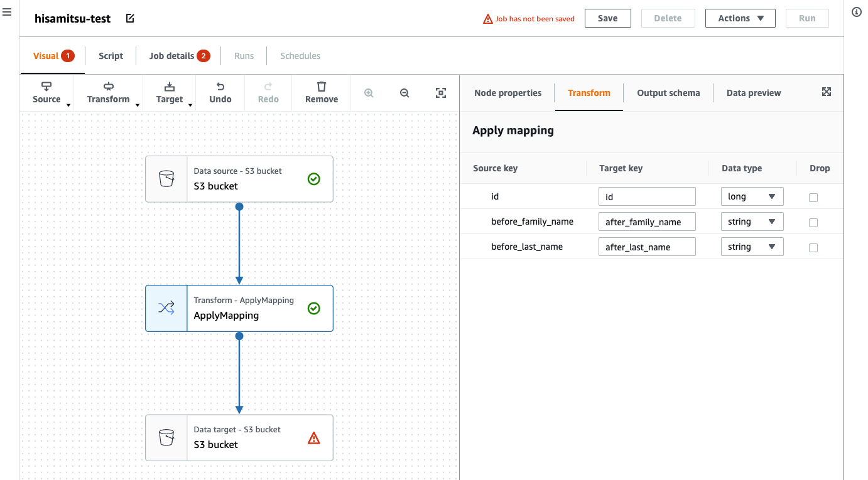Click the red warning on data target node
868x480 pixels.
(x=314, y=438)
